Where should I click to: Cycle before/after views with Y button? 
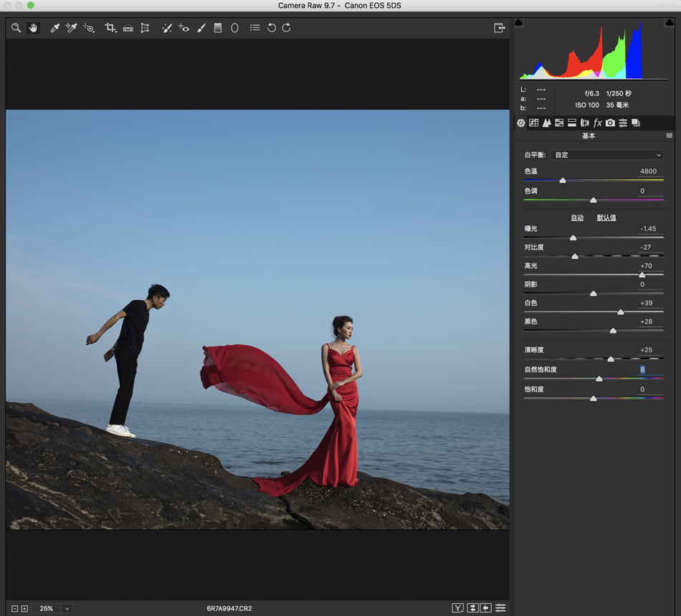pos(458,608)
